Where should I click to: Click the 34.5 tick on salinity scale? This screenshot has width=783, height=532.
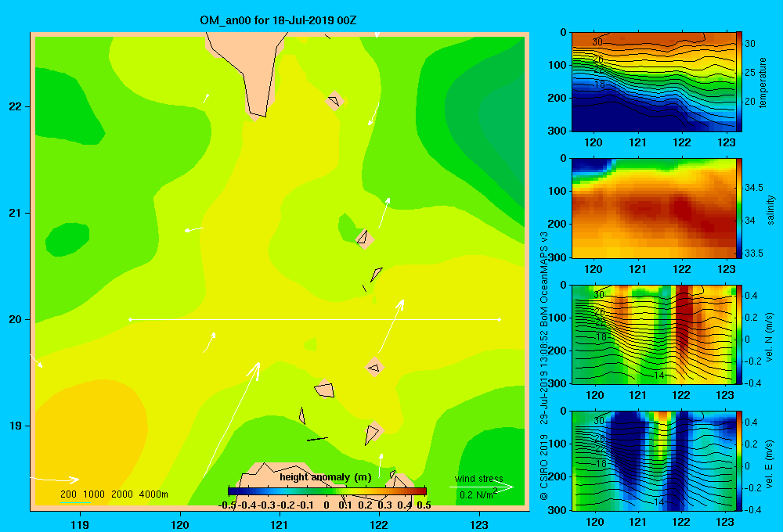click(754, 188)
